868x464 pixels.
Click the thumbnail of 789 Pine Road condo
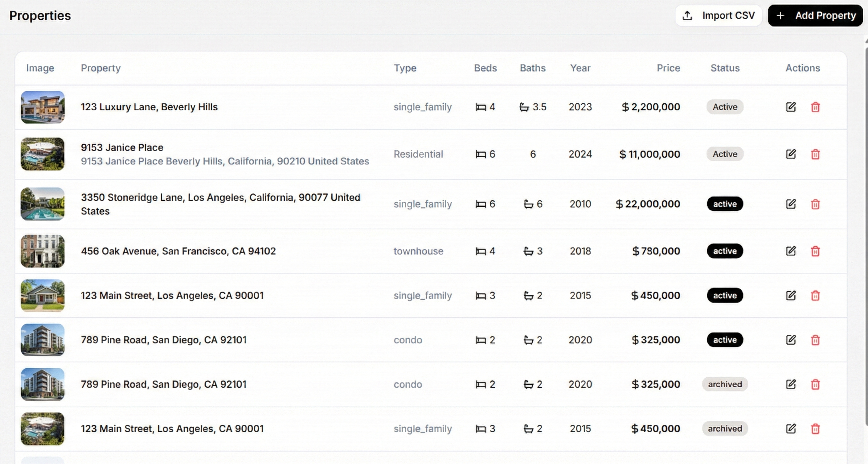[x=43, y=340]
